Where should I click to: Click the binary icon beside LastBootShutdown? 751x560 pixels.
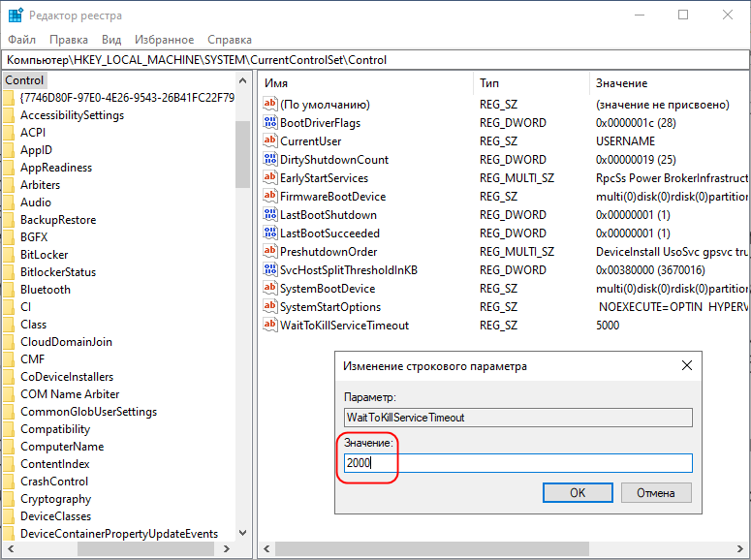[x=270, y=214]
